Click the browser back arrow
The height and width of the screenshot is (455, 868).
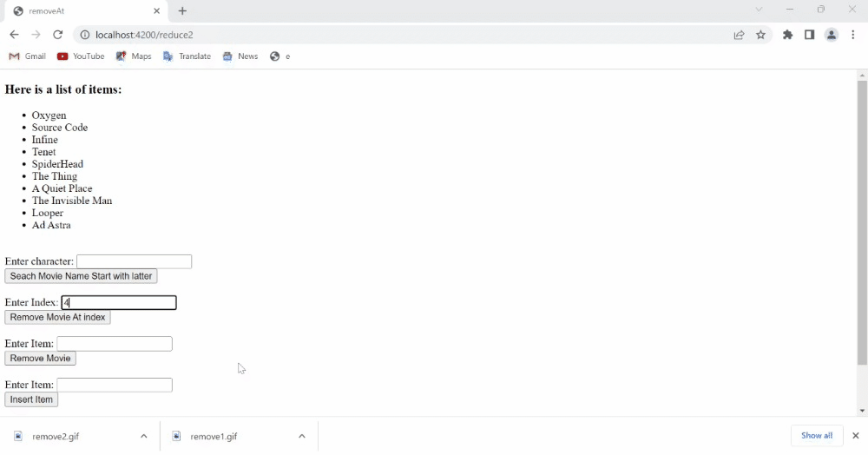tap(14, 35)
